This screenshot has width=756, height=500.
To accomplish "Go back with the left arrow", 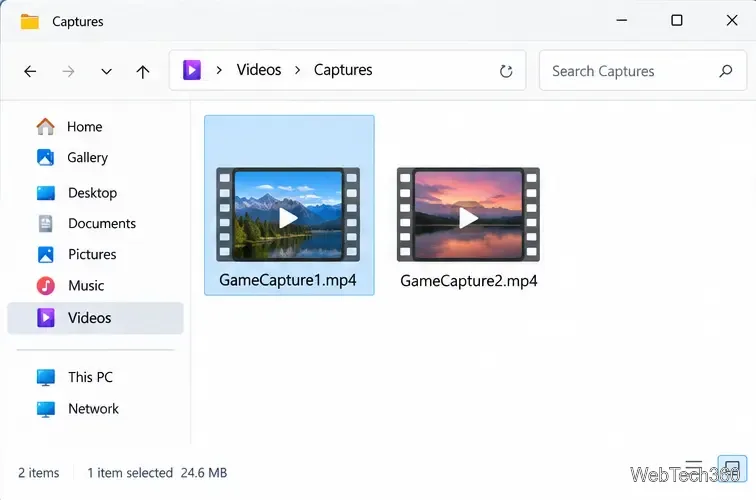I will (30, 72).
